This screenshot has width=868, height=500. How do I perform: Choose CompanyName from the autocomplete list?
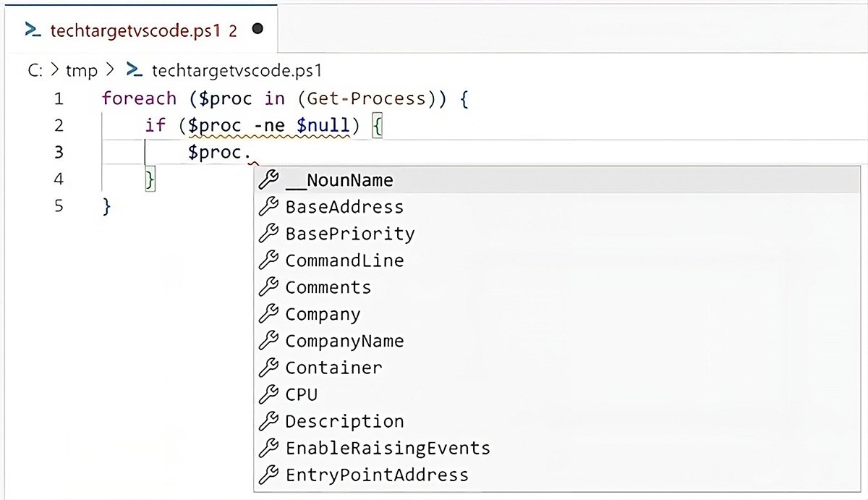344,341
